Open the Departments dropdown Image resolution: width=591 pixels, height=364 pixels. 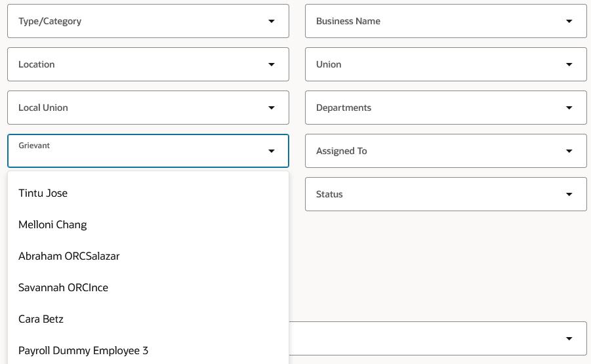[446, 108]
